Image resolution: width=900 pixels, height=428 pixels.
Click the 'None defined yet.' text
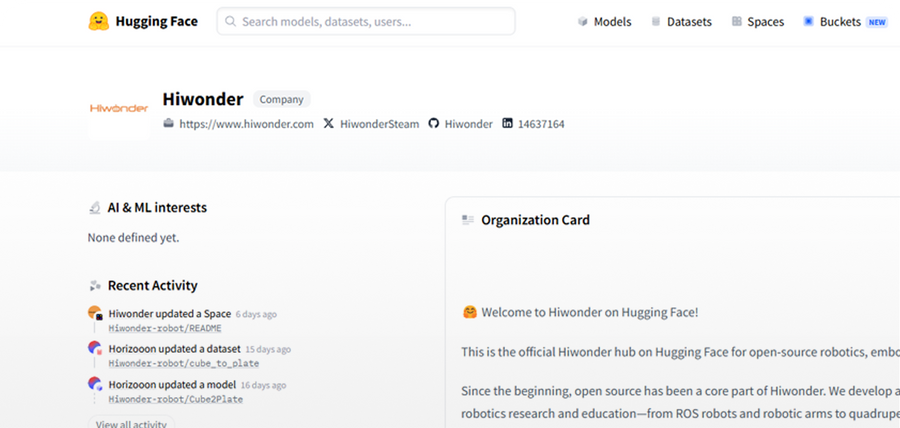point(133,238)
